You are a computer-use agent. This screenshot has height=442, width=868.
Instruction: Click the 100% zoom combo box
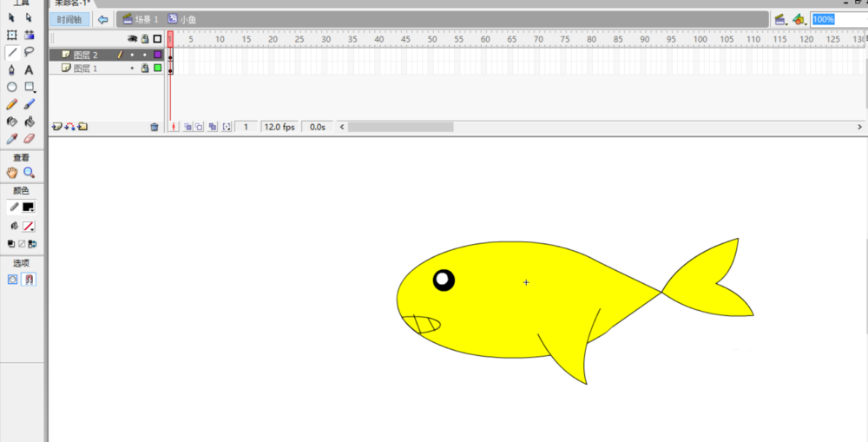click(834, 19)
